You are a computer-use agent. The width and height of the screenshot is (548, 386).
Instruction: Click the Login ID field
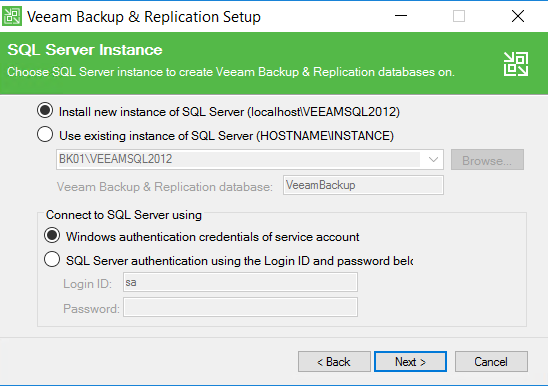coord(240,282)
